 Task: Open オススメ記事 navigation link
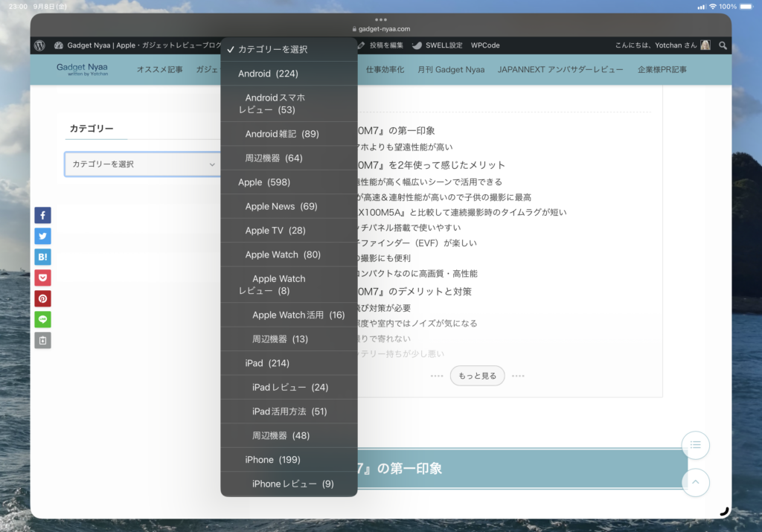[x=159, y=69]
